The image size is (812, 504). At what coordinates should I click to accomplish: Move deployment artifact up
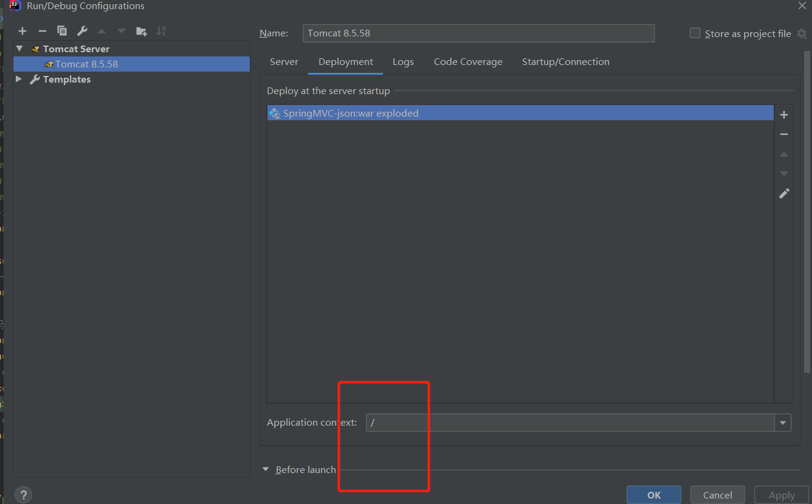point(784,154)
